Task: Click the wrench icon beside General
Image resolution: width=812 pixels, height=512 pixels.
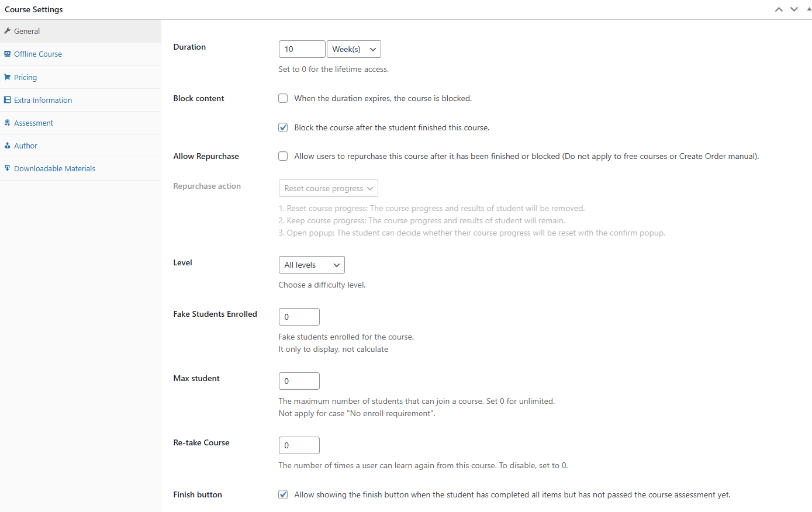Action: 8,31
